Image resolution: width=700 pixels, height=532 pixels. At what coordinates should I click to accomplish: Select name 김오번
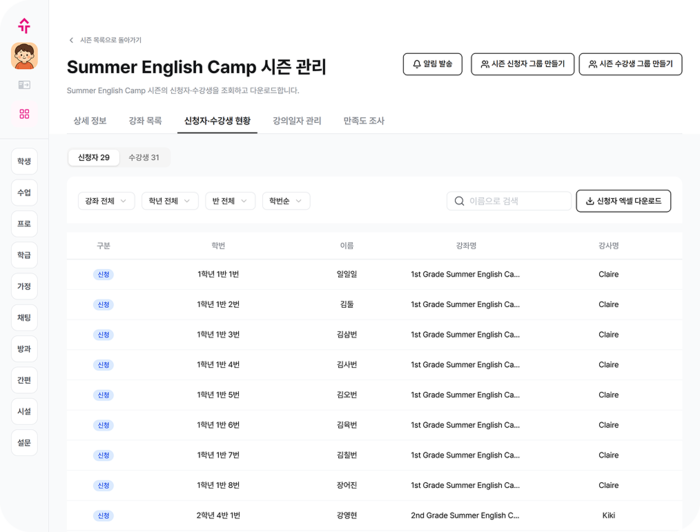[347, 395]
